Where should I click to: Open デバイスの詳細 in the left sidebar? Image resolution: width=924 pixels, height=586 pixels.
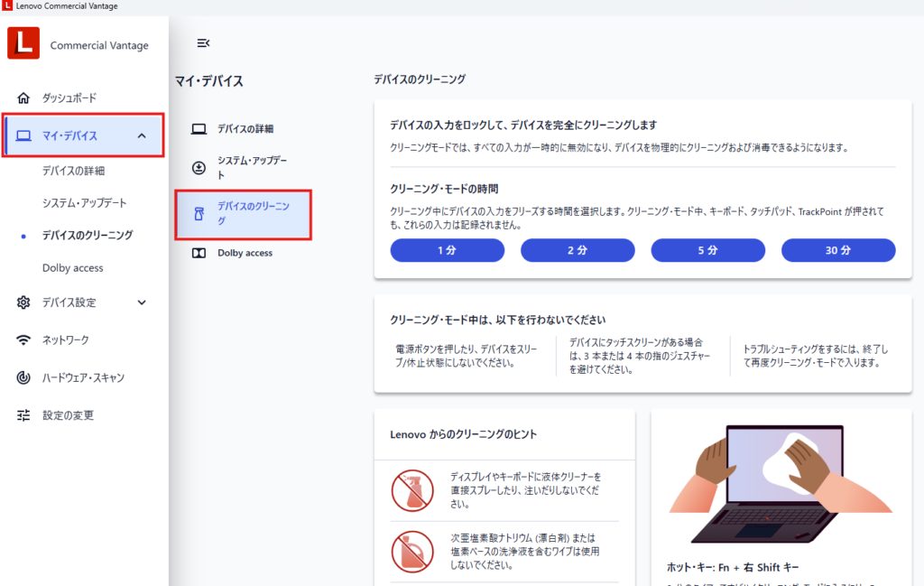pyautogui.click(x=73, y=171)
